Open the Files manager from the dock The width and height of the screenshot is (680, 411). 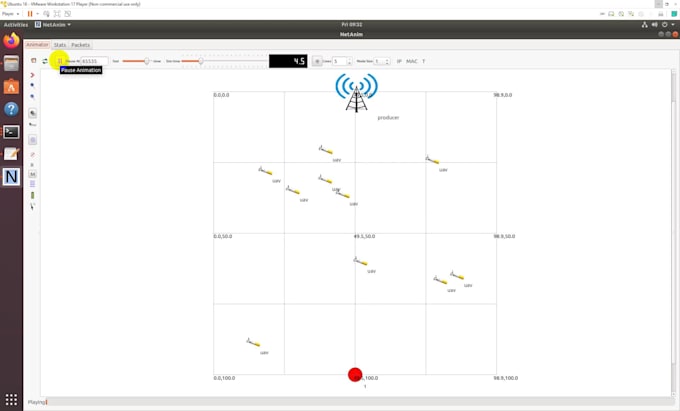tap(11, 63)
